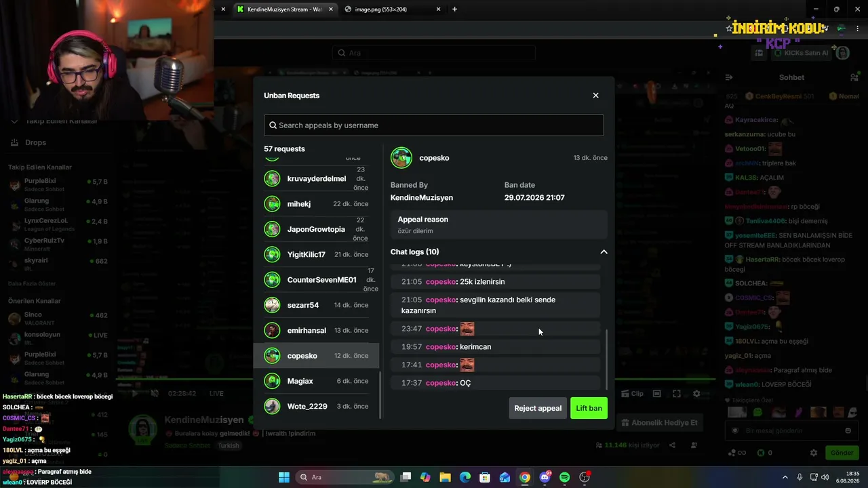Switch to KendineMuzisyen Stream browser tab
The height and width of the screenshot is (488, 868).
(x=284, y=9)
